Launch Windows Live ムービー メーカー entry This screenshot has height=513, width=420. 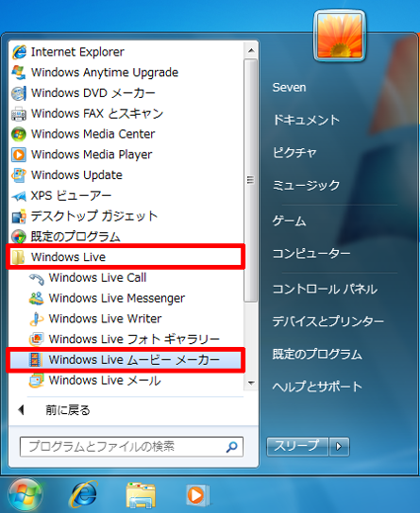[x=126, y=360]
